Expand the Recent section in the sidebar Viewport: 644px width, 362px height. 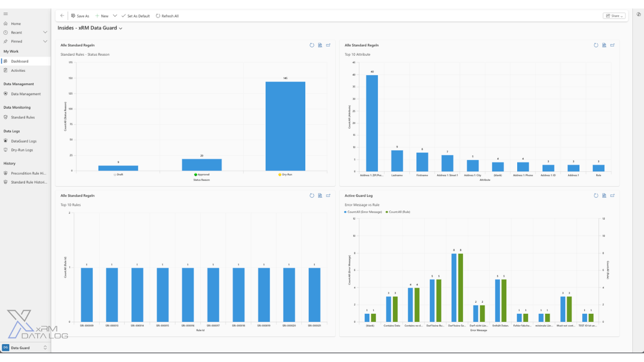(45, 33)
